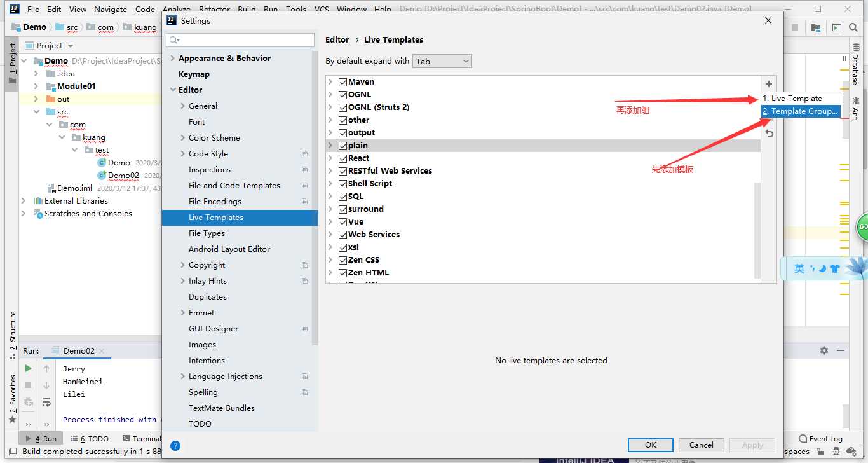Image resolution: width=868 pixels, height=463 pixels.
Task: Click the Code Style per-project icon
Action: tap(305, 154)
